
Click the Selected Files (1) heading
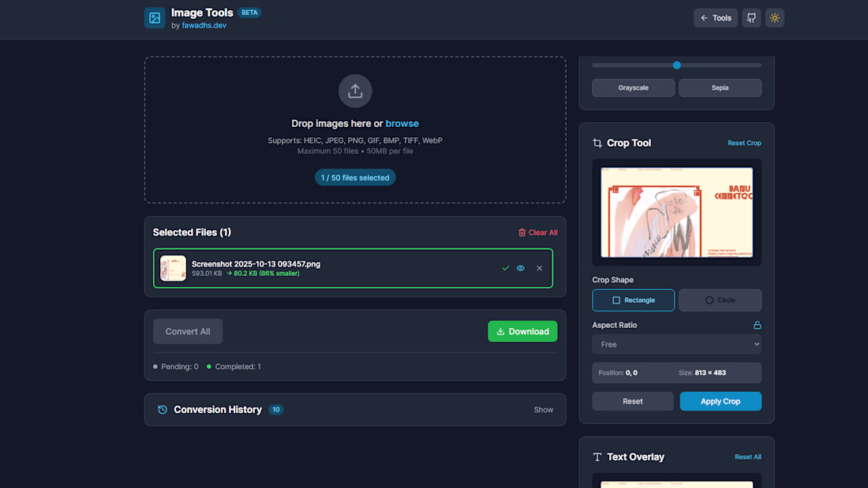coord(192,233)
